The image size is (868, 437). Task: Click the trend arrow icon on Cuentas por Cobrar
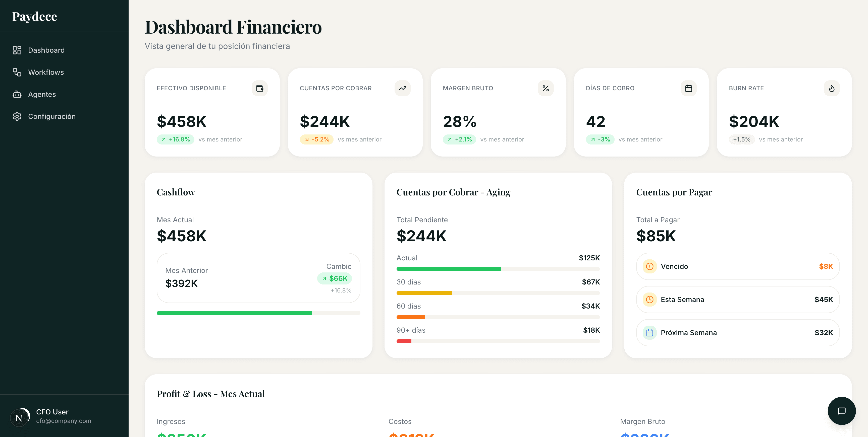(x=402, y=88)
